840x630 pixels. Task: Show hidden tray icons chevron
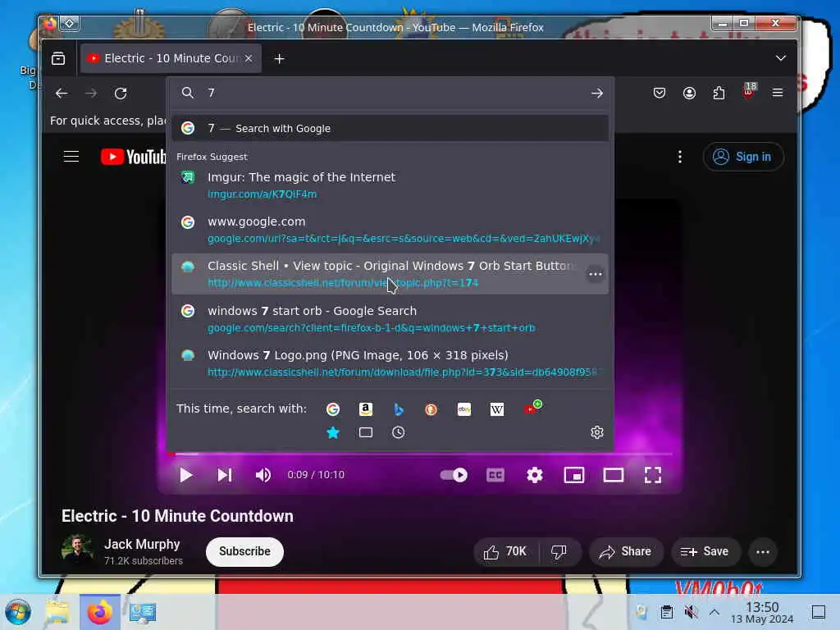[714, 612]
